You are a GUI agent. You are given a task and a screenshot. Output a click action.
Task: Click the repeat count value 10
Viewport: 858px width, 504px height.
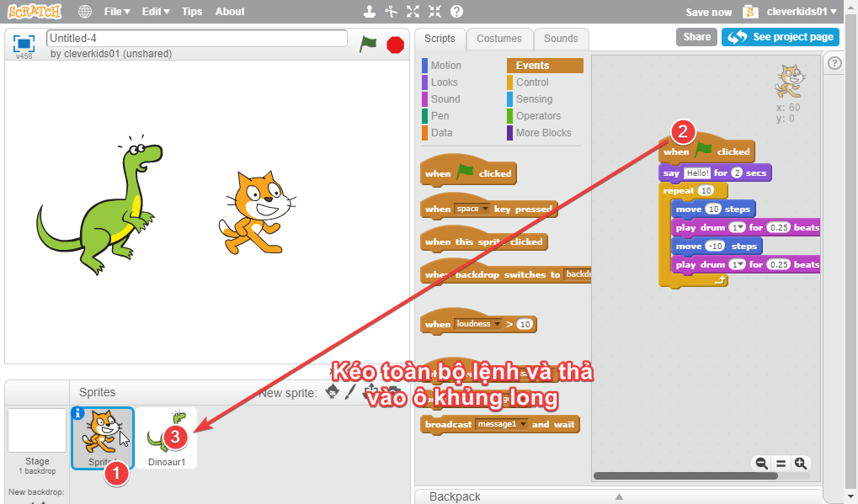pos(706,191)
